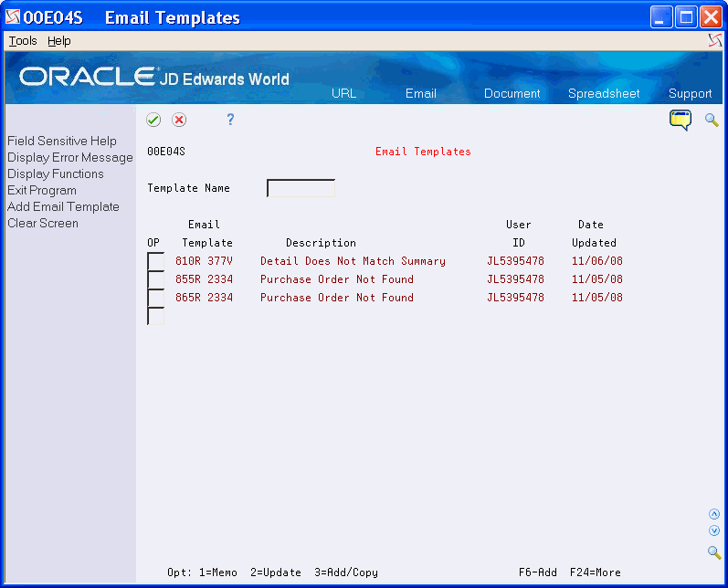Click the F6-Add function key text
Screen dimensions: 728x588
tap(538, 572)
